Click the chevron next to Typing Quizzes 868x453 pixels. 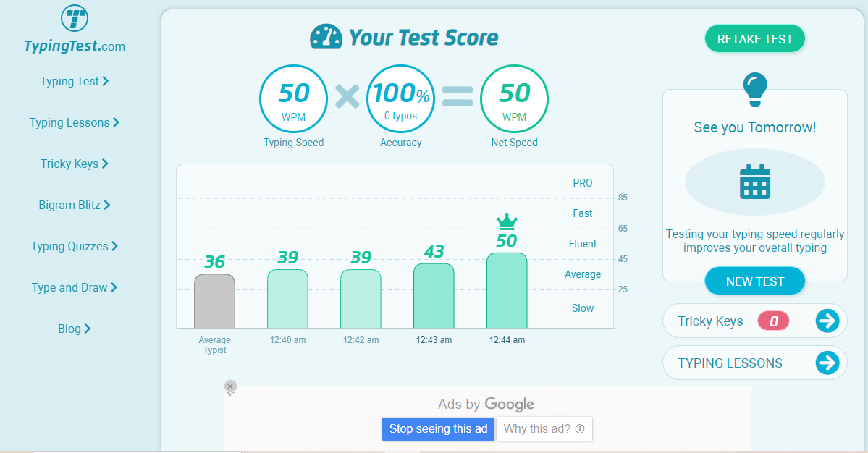click(114, 246)
